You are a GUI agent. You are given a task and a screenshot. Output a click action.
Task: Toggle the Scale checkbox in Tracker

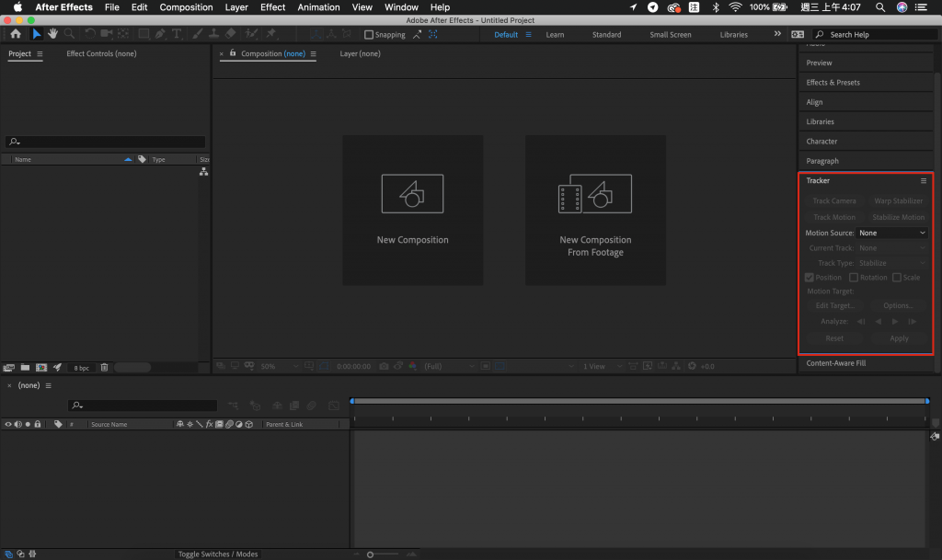(897, 277)
